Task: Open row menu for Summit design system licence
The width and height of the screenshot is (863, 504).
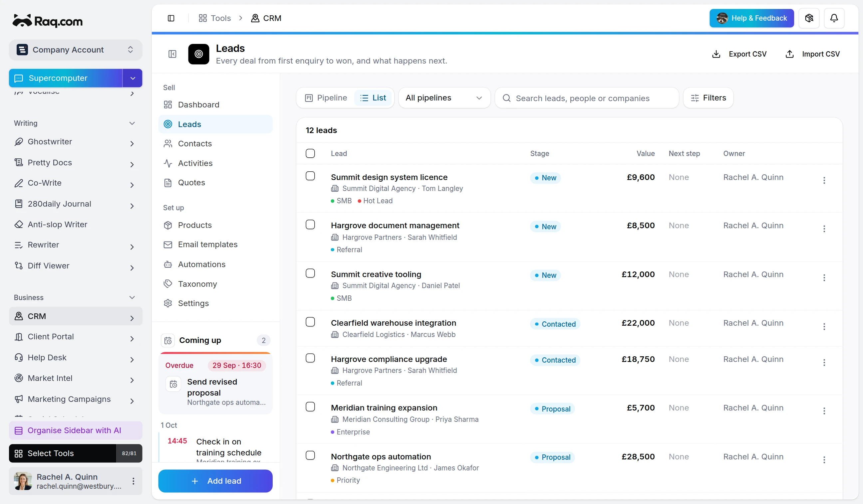Action: point(824,180)
